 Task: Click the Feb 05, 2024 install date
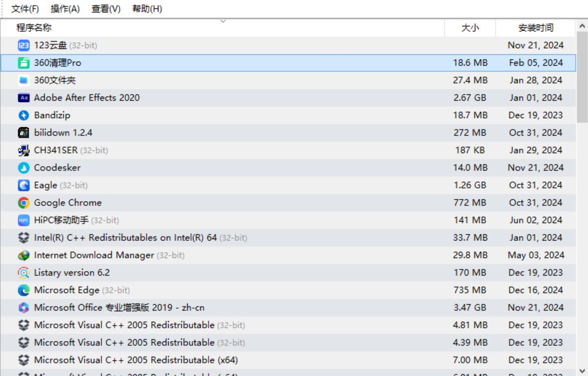(x=536, y=63)
